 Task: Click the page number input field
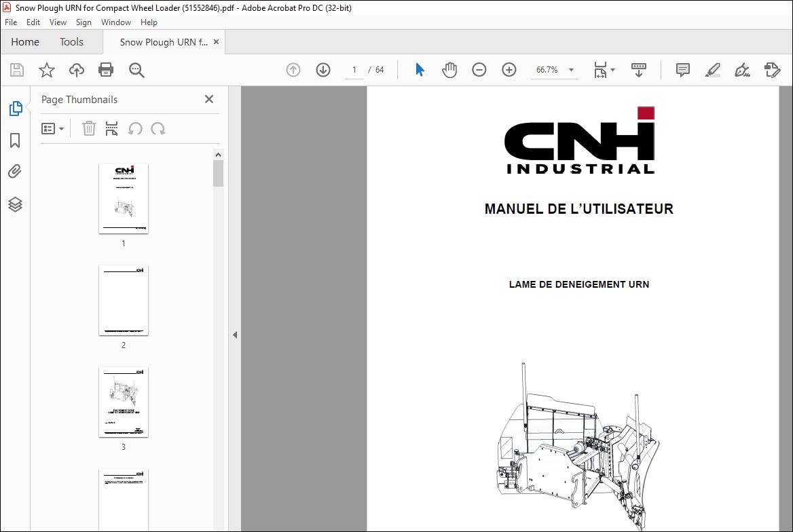[x=354, y=70]
